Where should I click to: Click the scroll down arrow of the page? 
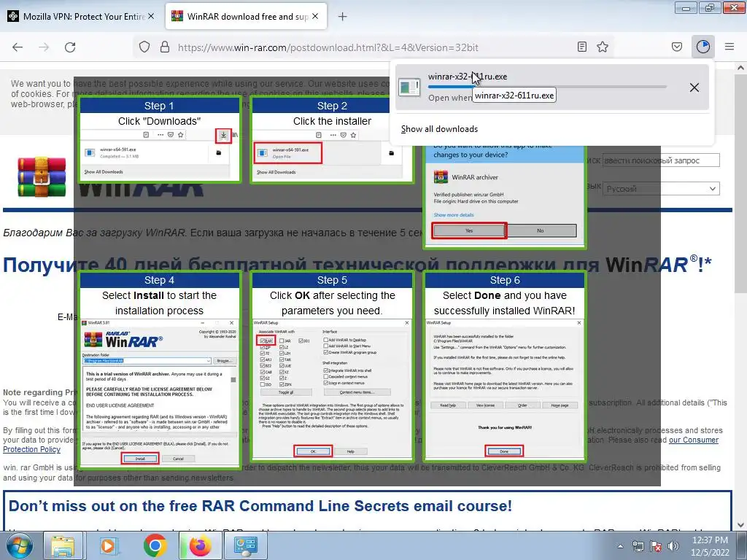tap(740, 525)
